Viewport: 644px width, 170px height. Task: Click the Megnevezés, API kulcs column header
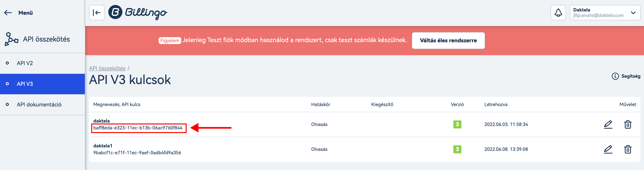pos(117,105)
